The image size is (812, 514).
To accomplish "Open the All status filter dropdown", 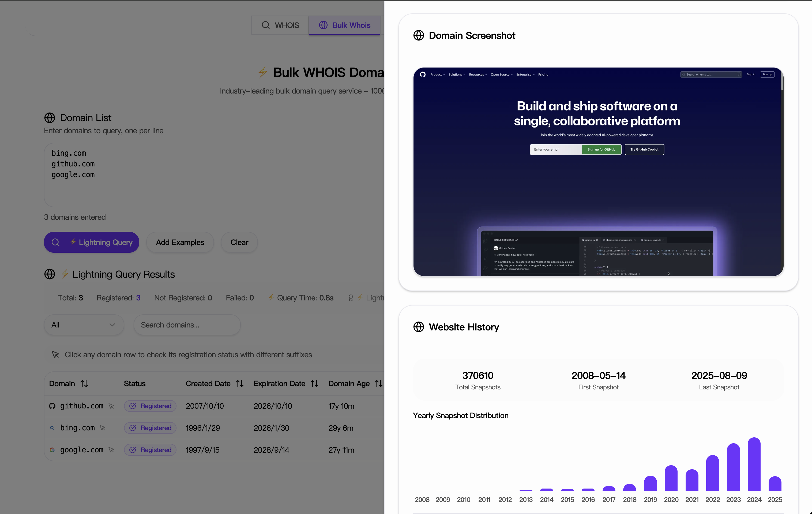I will pyautogui.click(x=84, y=325).
